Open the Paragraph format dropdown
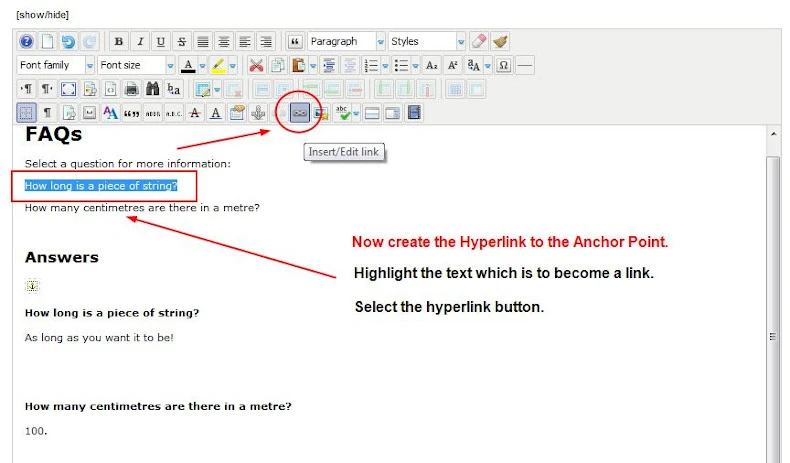The image size is (790, 463). click(x=346, y=41)
